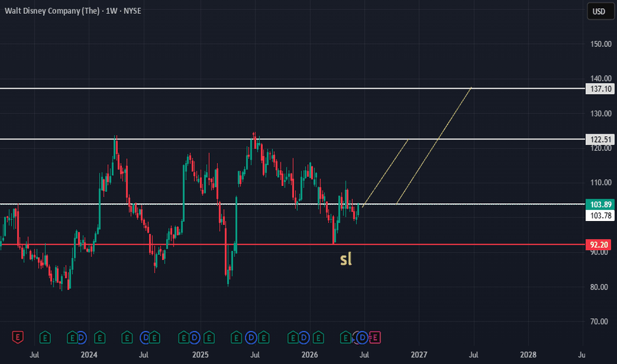Click earnings marker left of dividend before 2025

(183, 338)
